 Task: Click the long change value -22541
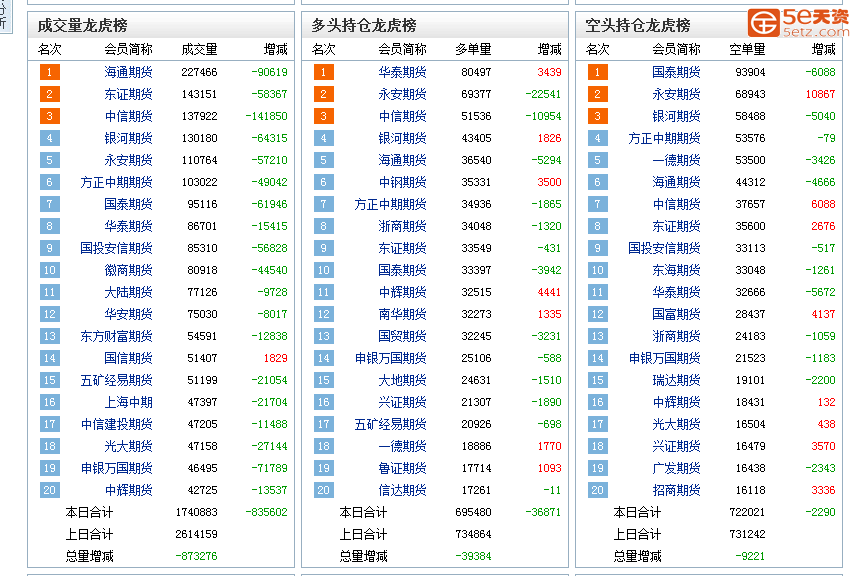click(543, 94)
